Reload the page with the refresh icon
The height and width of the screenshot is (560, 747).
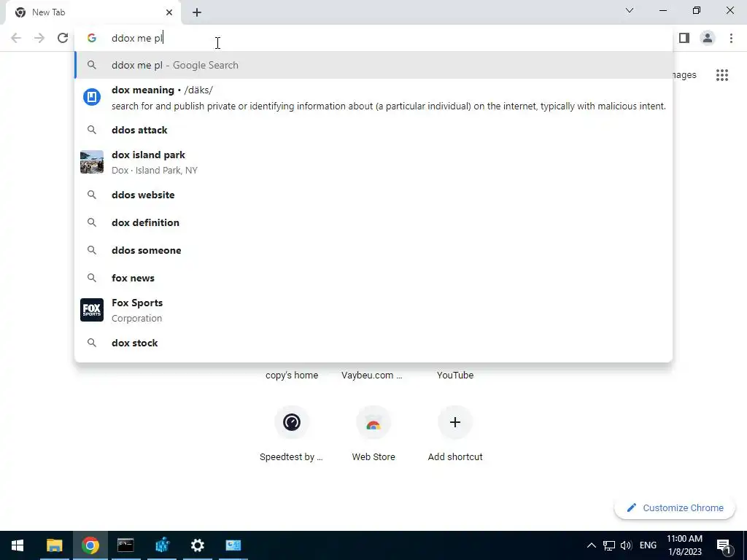63,38
